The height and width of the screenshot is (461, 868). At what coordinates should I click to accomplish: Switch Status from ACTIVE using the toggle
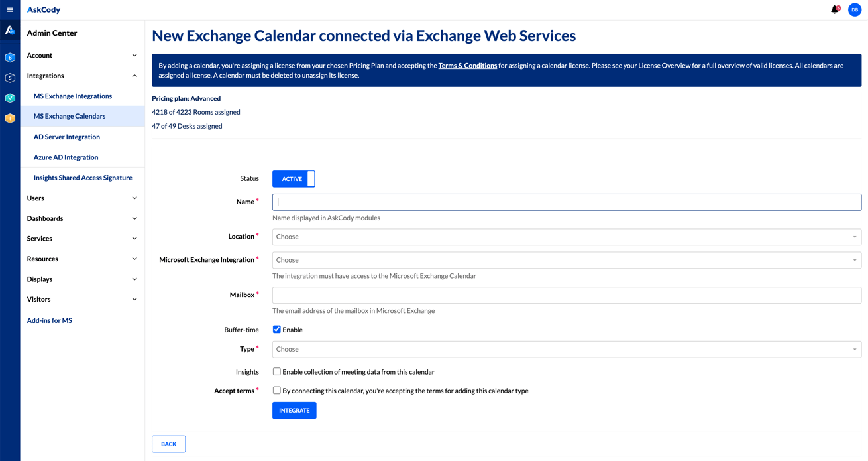294,178
